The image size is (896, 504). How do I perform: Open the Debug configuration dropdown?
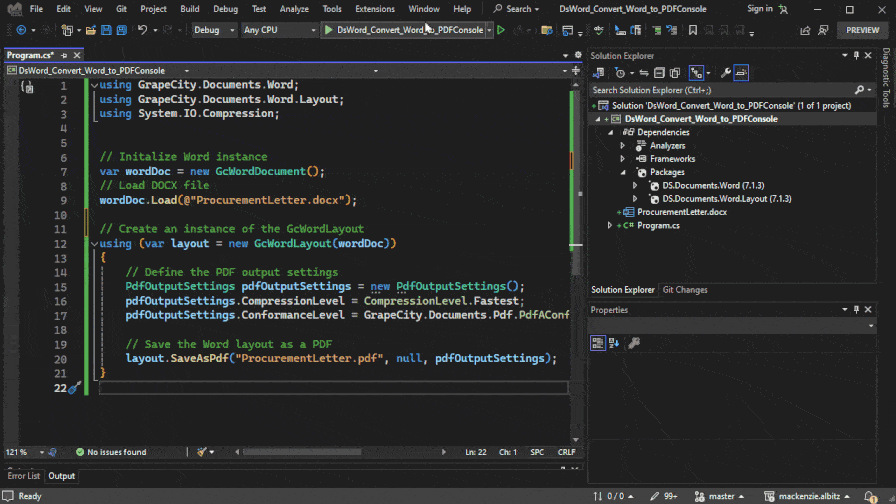pyautogui.click(x=213, y=30)
